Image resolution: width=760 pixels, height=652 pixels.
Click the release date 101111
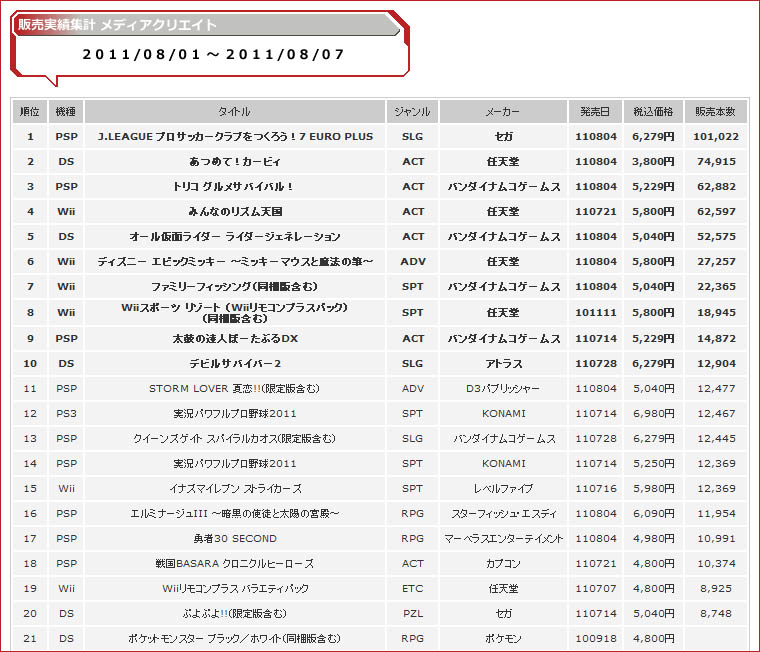click(x=596, y=313)
